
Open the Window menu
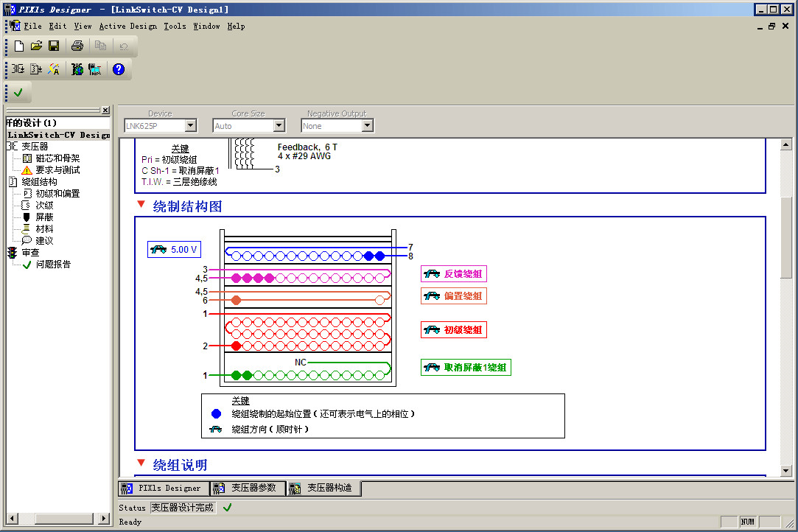206,26
